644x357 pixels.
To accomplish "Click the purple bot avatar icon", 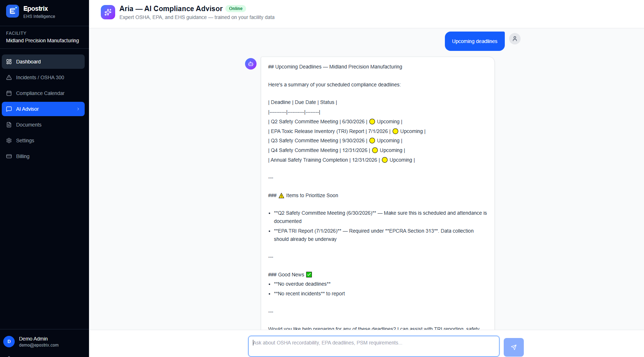I will (251, 64).
